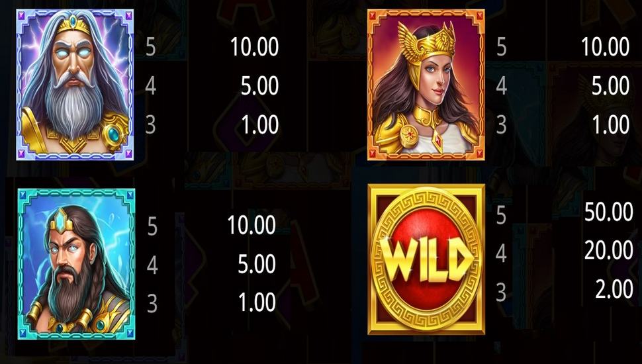642x364 pixels.
Task: Select the winged-helmet goddess symbol
Action: (x=426, y=85)
